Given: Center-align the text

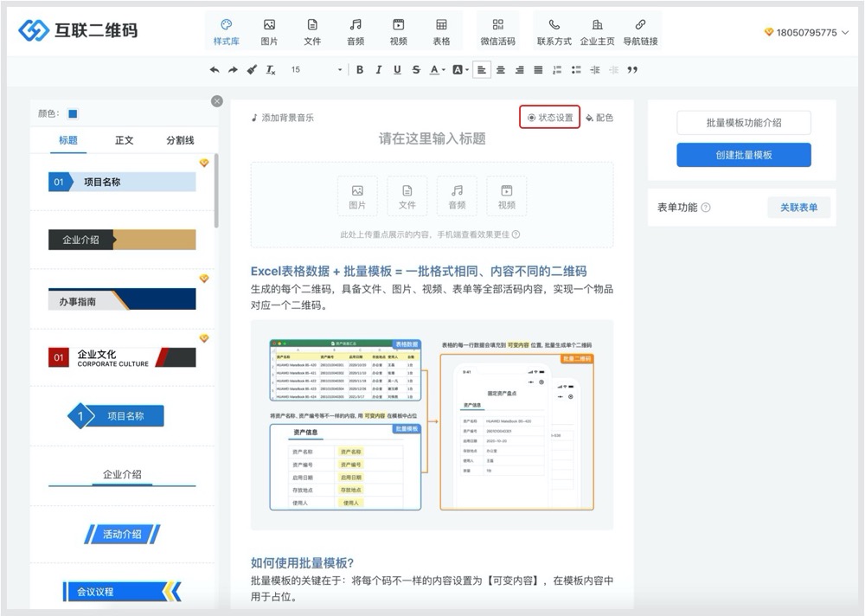Looking at the screenshot, I should pyautogui.click(x=500, y=69).
